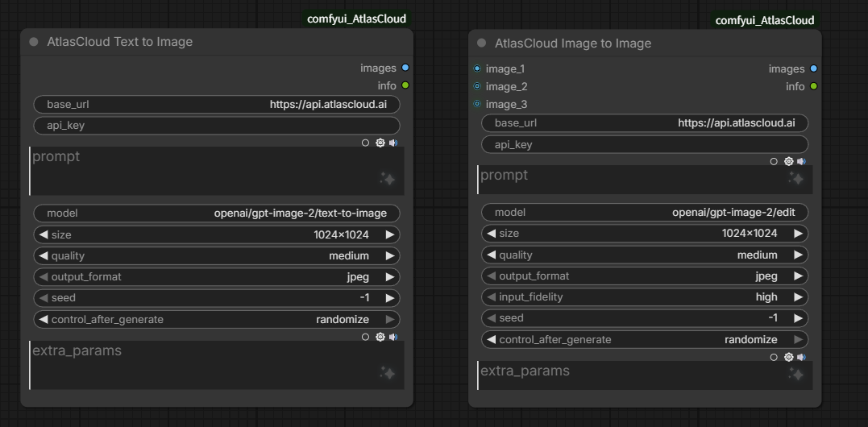This screenshot has width=868, height=427.
Task: Click the prompt text area in Text to Image node
Action: pos(217,171)
